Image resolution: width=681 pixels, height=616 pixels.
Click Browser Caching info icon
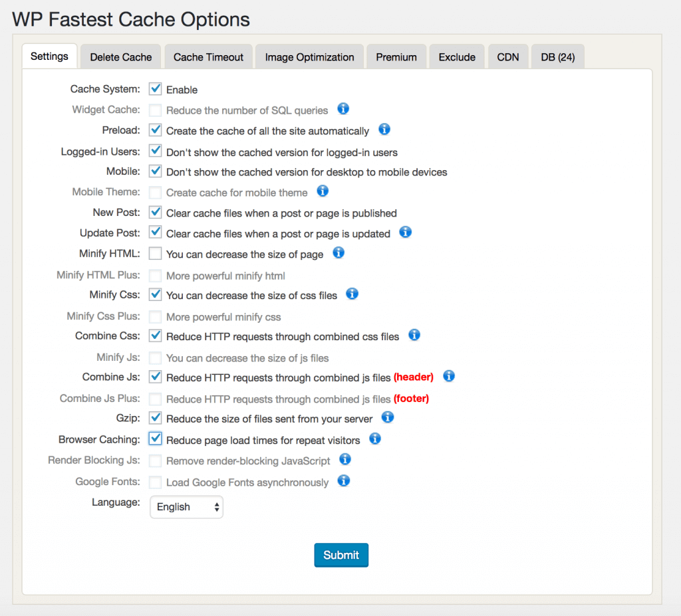coord(375,439)
